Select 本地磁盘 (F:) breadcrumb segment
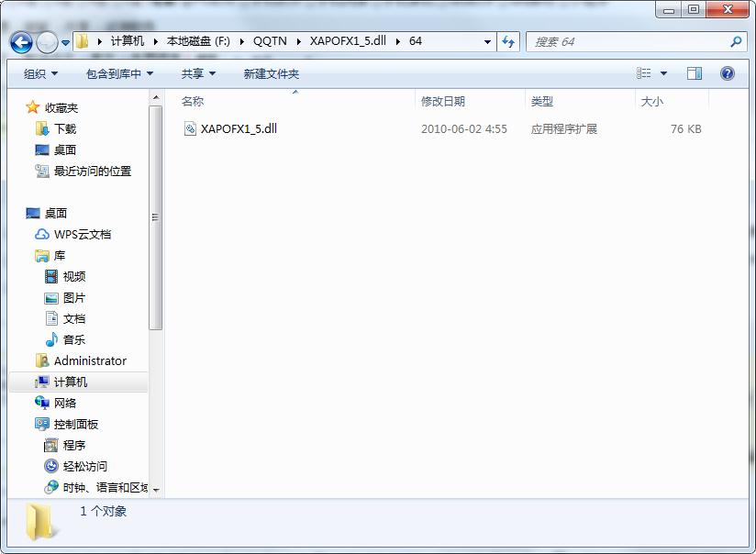The width and height of the screenshot is (756, 554). (x=198, y=41)
